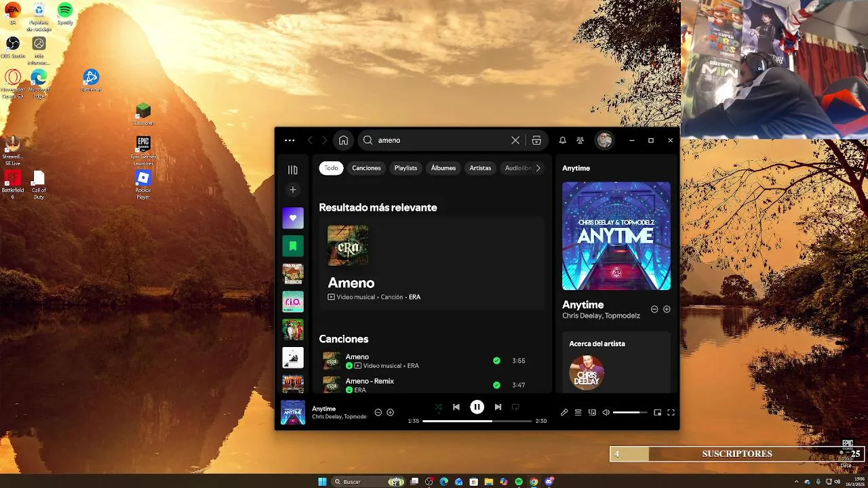Screen dimensions: 868x488
Task: Open the Roblox Player desktop icon
Action: pyautogui.click(x=143, y=184)
